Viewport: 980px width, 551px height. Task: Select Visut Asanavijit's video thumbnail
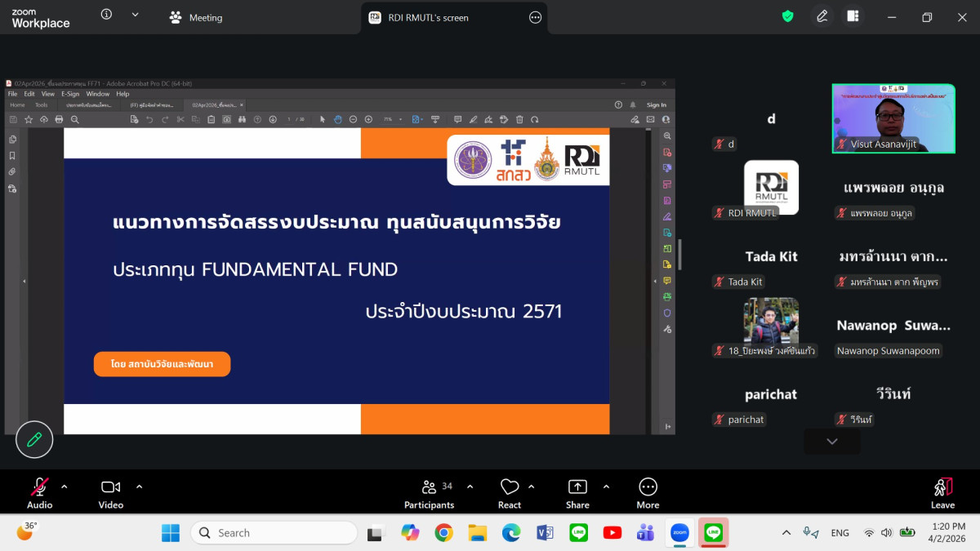point(893,118)
